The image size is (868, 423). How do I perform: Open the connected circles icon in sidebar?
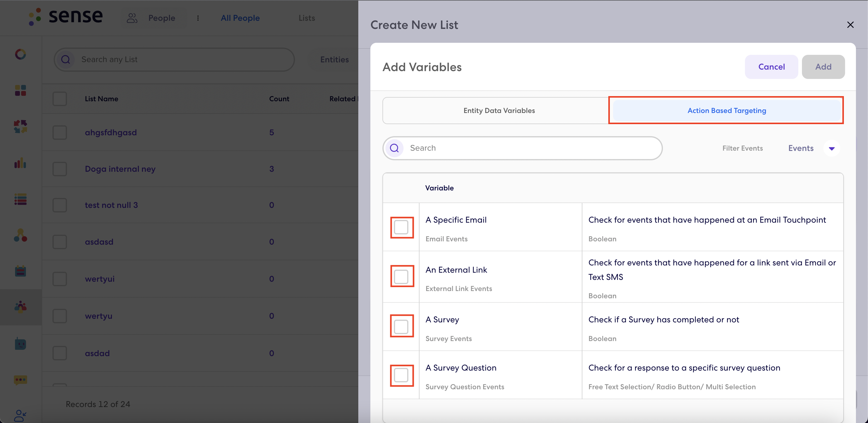(21, 235)
